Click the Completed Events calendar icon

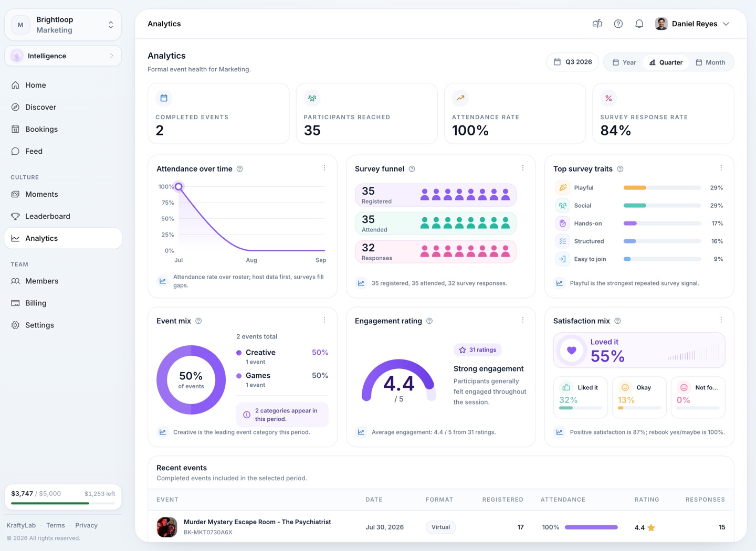click(x=164, y=98)
